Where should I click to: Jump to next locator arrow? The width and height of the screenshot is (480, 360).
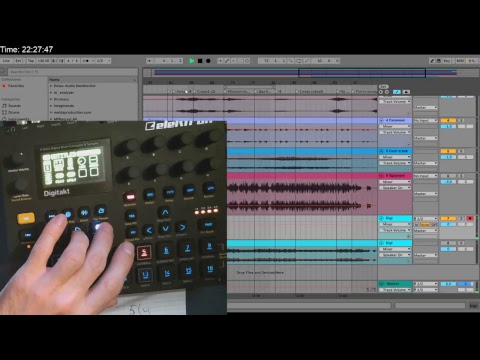pyautogui.click(x=387, y=92)
